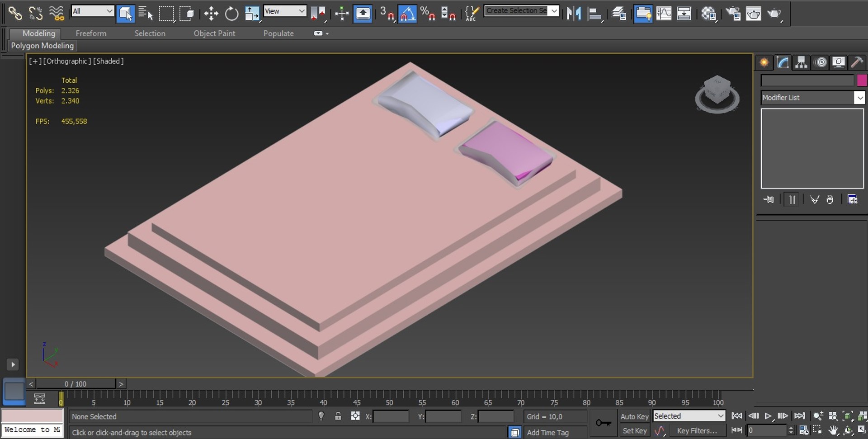Click the magenta object color swatch

click(x=862, y=80)
